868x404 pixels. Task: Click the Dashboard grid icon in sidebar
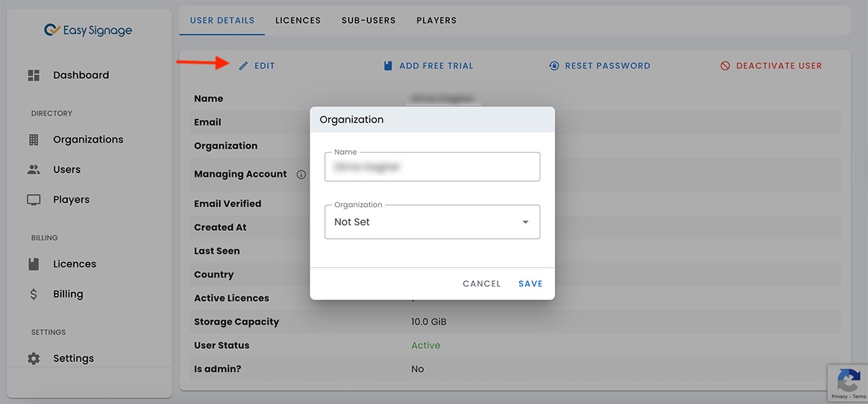[33, 75]
